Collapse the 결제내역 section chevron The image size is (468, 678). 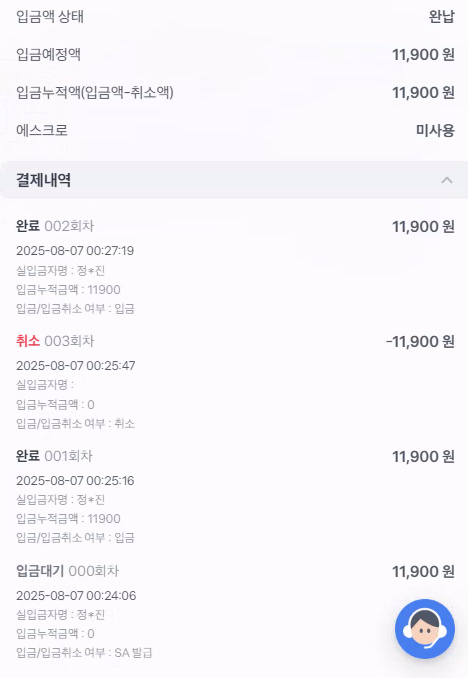[447, 180]
